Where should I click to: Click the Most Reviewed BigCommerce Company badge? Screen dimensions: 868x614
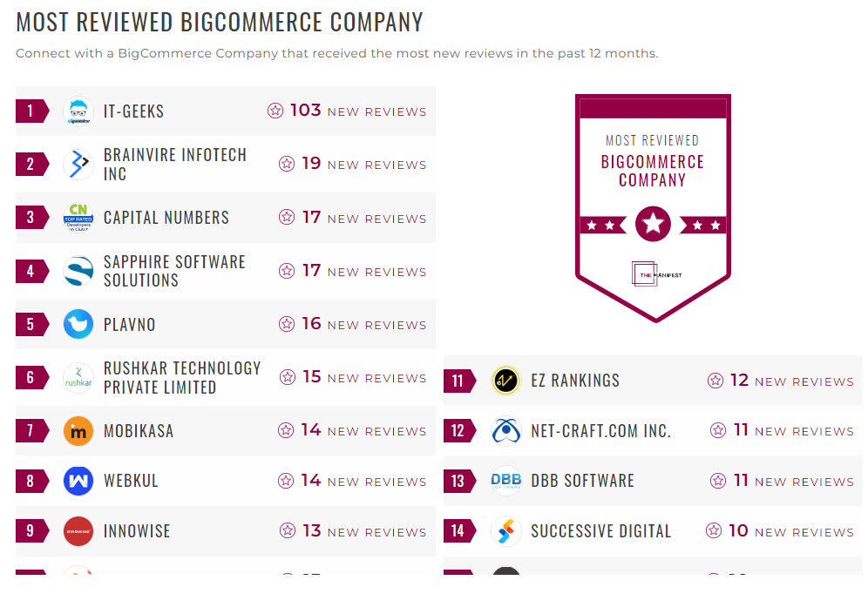[x=653, y=209]
